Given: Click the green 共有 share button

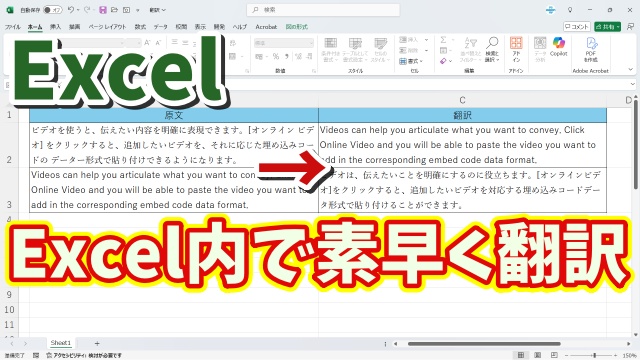Looking at the screenshot, I should (x=607, y=27).
